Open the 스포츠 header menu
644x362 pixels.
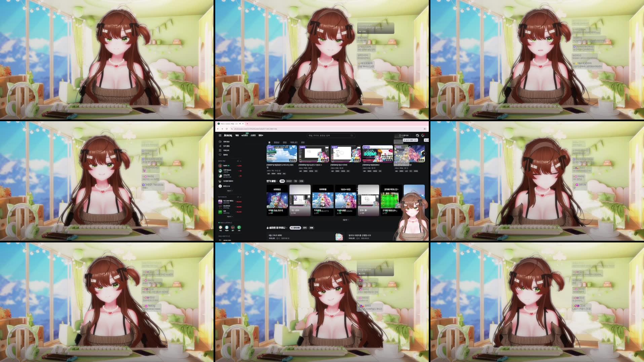[253, 135]
